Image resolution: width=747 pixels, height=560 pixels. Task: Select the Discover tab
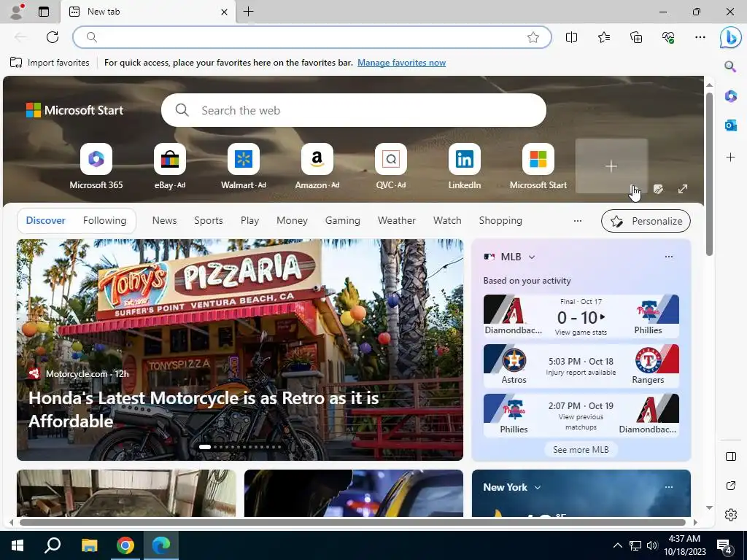point(46,220)
